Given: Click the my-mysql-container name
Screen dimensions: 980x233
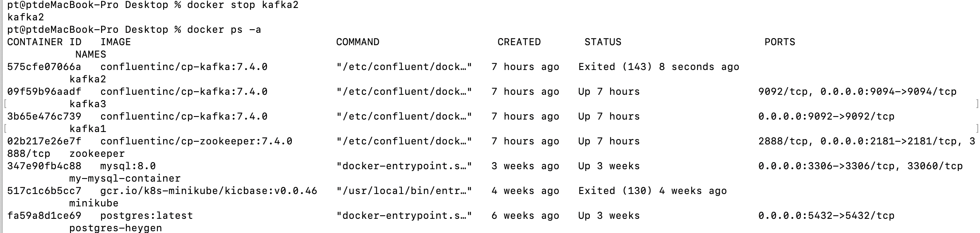Looking at the screenshot, I should [x=125, y=179].
